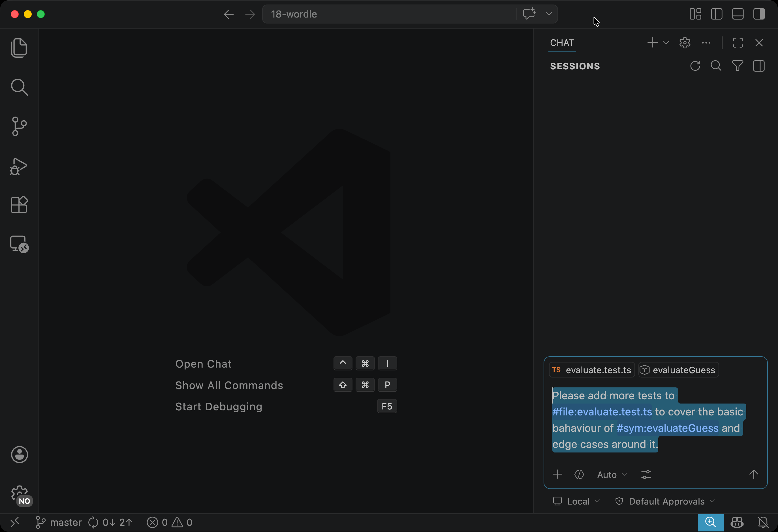
Task: Close the chat panel
Action: click(759, 42)
